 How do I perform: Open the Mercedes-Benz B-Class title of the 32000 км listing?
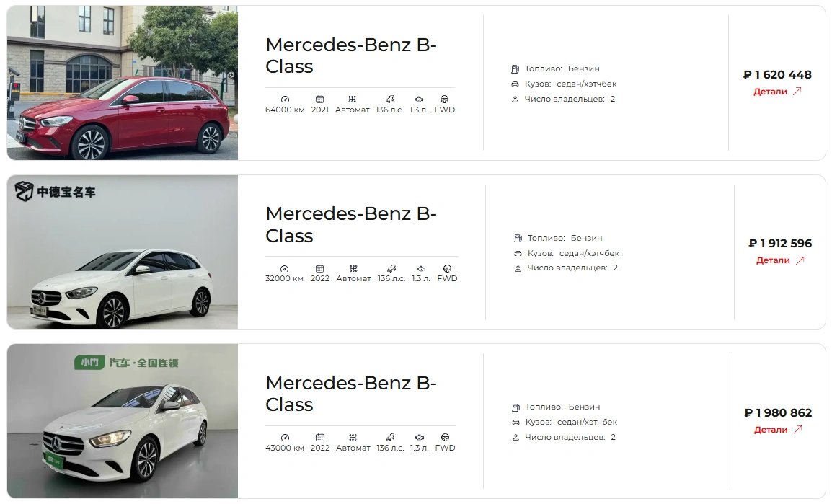[350, 224]
